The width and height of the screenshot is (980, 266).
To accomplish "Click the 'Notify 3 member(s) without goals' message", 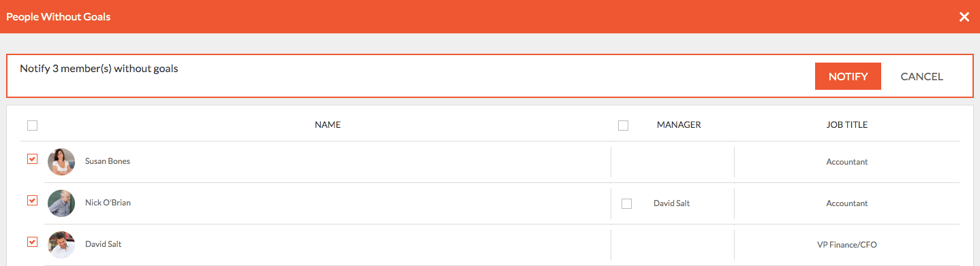I will [99, 69].
